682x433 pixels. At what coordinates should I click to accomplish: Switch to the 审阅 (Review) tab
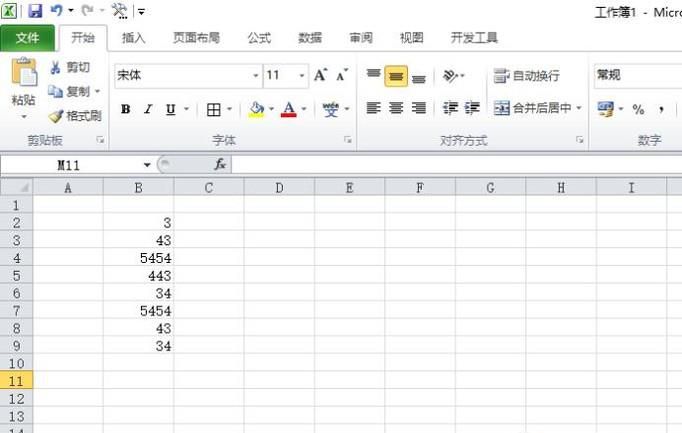tap(361, 38)
